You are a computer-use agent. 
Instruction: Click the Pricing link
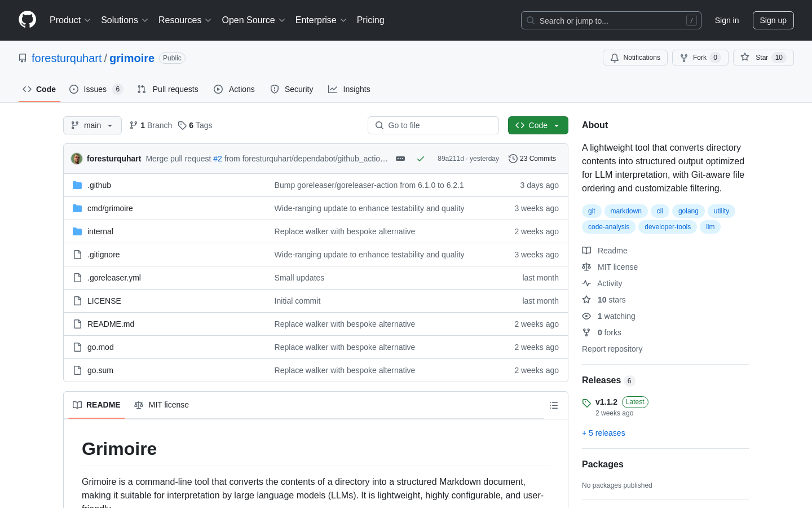pyautogui.click(x=370, y=20)
